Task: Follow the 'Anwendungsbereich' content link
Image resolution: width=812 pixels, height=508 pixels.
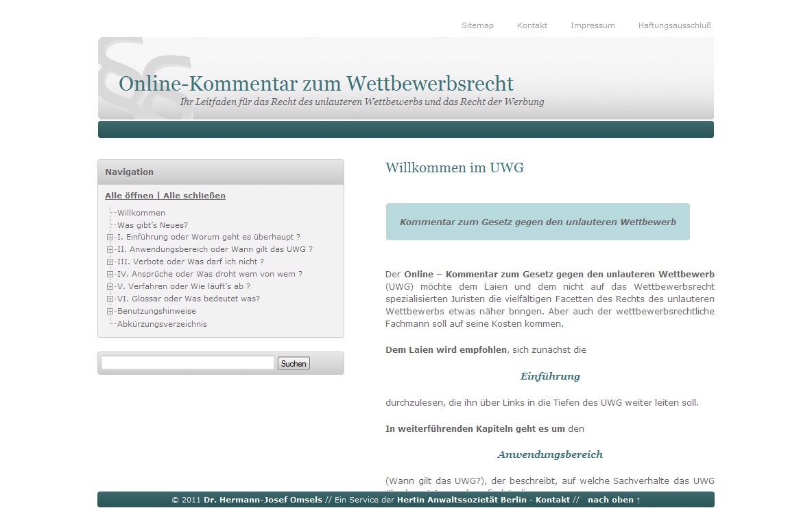Action: [x=550, y=454]
